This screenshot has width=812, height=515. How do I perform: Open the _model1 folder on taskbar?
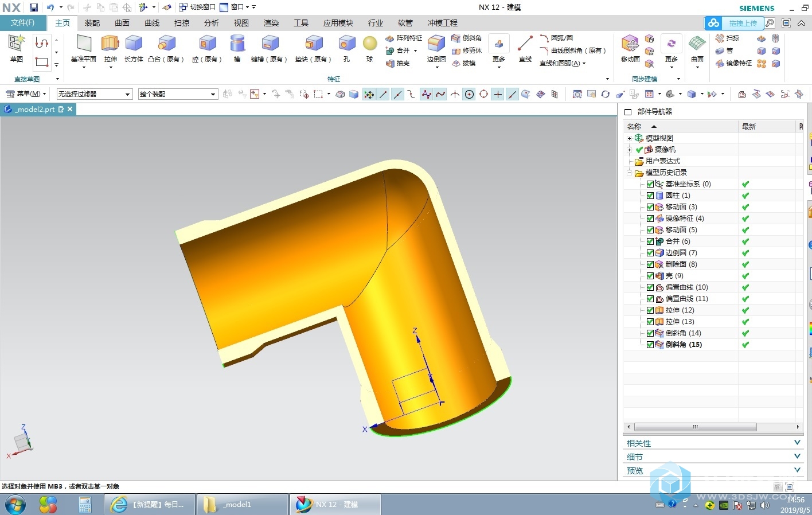(x=242, y=505)
